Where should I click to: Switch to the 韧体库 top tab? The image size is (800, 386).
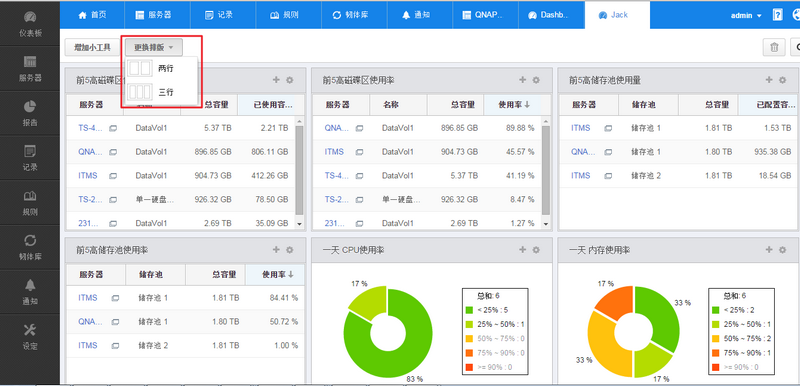tap(354, 15)
